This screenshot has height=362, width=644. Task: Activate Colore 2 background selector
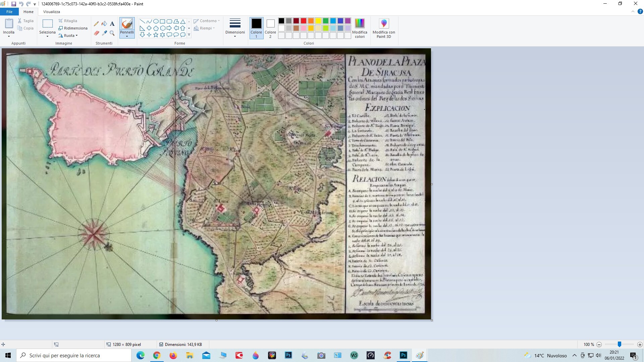coord(270,28)
